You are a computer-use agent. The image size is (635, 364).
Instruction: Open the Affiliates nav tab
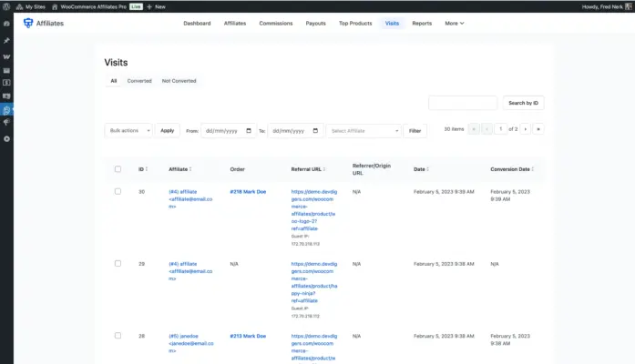[235, 23]
